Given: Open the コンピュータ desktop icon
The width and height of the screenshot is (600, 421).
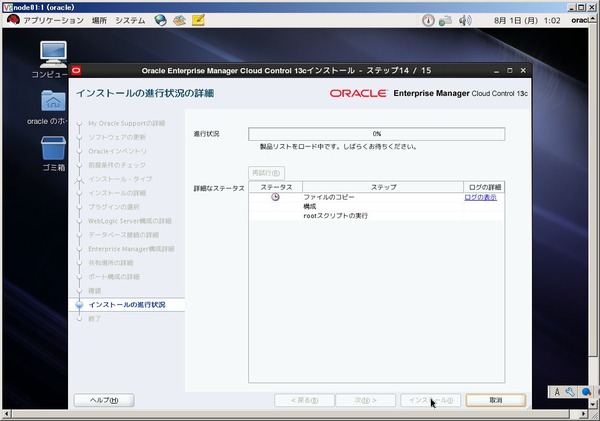Looking at the screenshot, I should [x=53, y=59].
